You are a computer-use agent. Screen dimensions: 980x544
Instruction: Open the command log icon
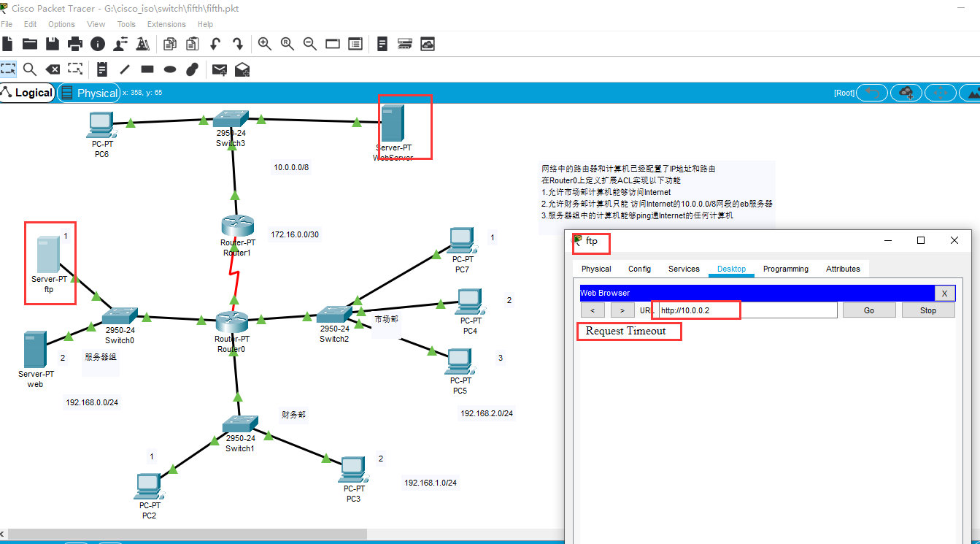pos(382,44)
